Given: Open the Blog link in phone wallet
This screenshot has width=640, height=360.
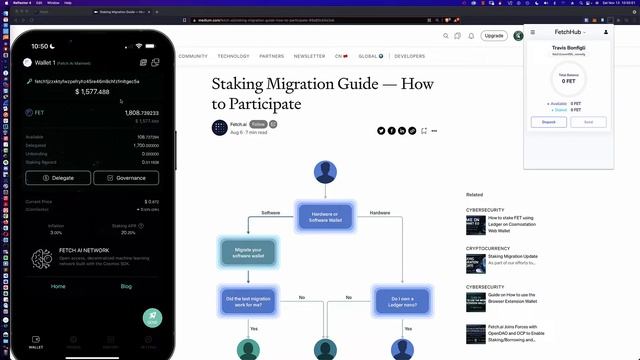Looking at the screenshot, I should [x=126, y=286].
